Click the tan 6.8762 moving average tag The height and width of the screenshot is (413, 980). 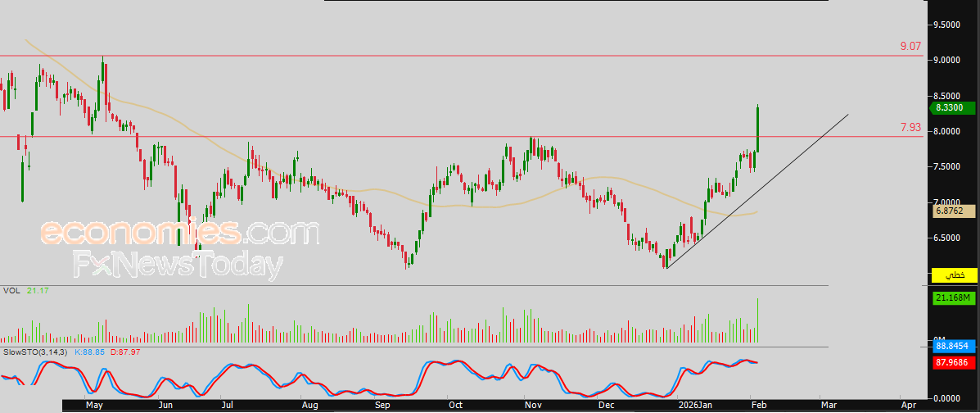[x=953, y=211]
